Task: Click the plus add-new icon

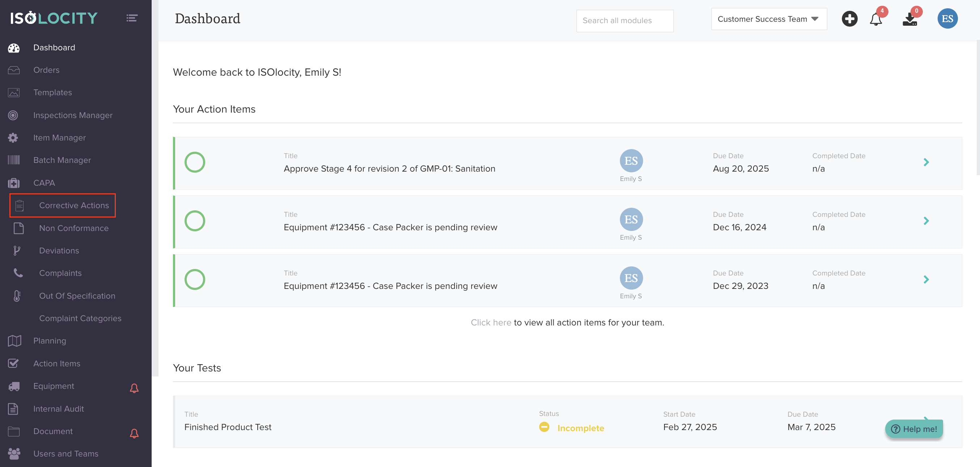Action: point(849,19)
